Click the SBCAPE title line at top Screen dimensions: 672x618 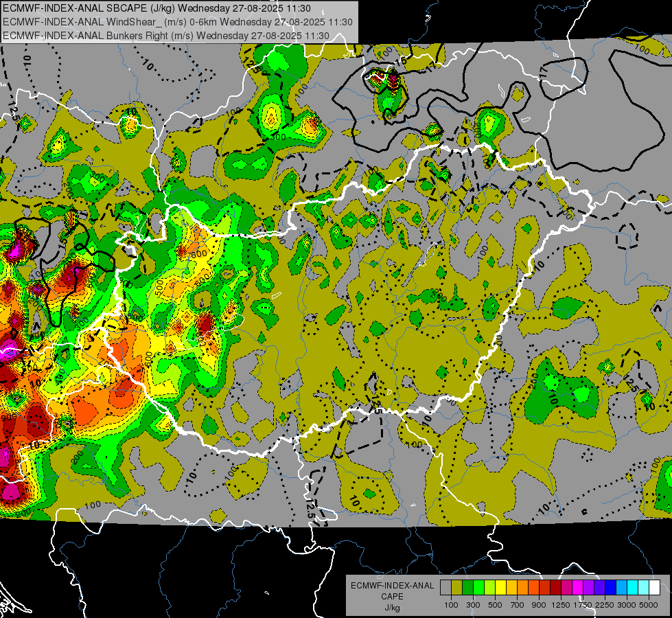(157, 8)
